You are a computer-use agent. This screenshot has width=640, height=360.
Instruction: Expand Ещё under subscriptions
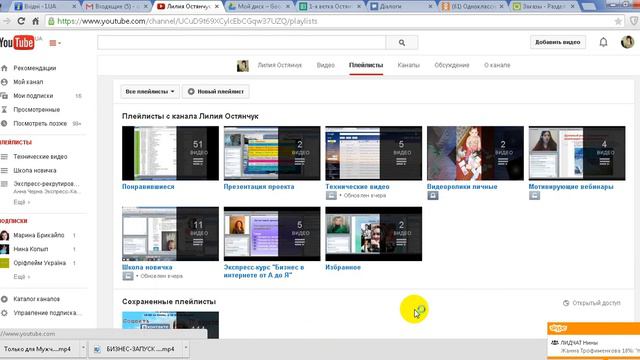point(21,277)
